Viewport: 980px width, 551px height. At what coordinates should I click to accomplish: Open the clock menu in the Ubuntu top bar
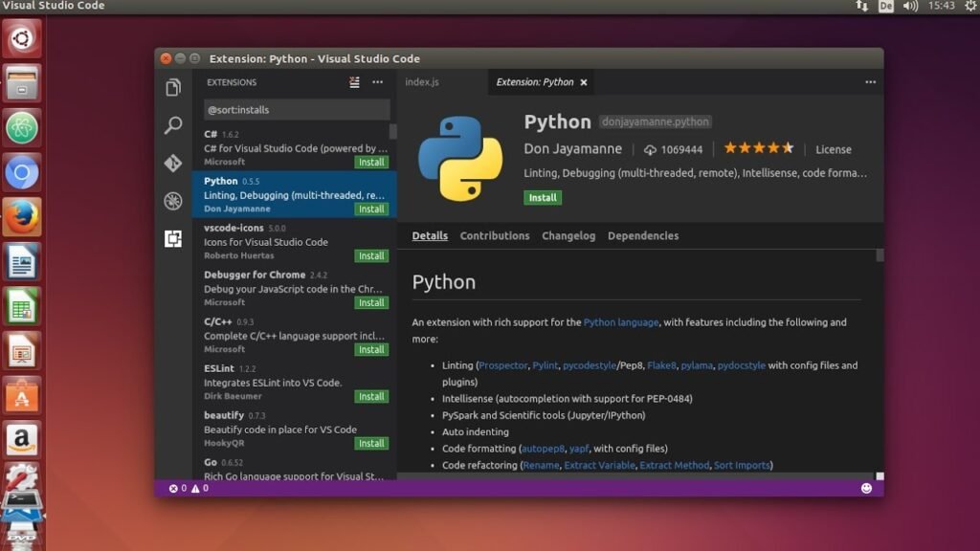[x=944, y=6]
